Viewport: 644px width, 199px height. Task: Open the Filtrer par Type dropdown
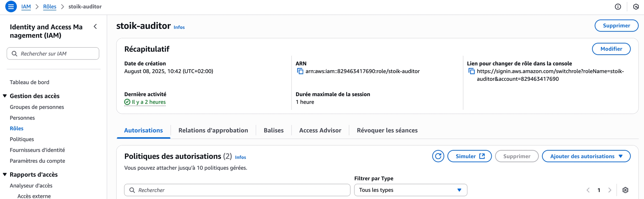(410, 190)
